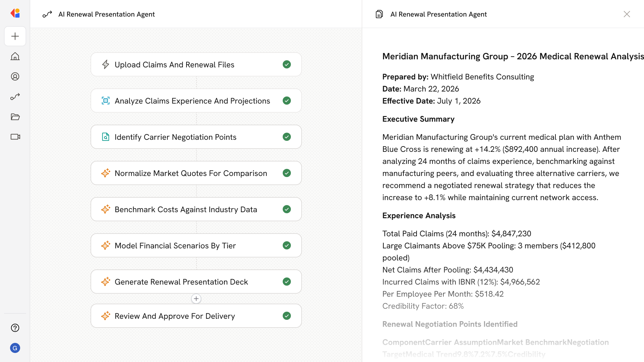
Task: Open the Identify Carrier Negotiation Points step
Action: [x=175, y=137]
